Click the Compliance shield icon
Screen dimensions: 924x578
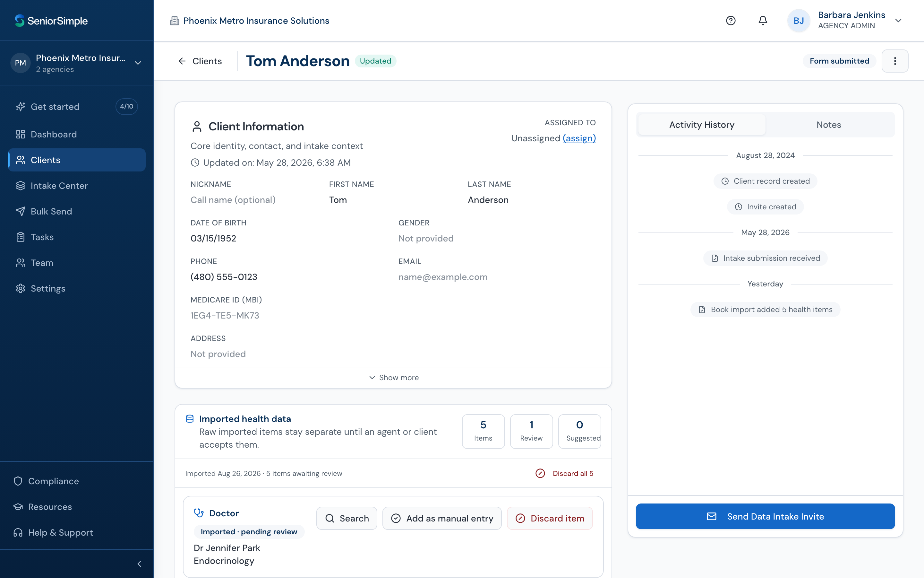point(18,481)
